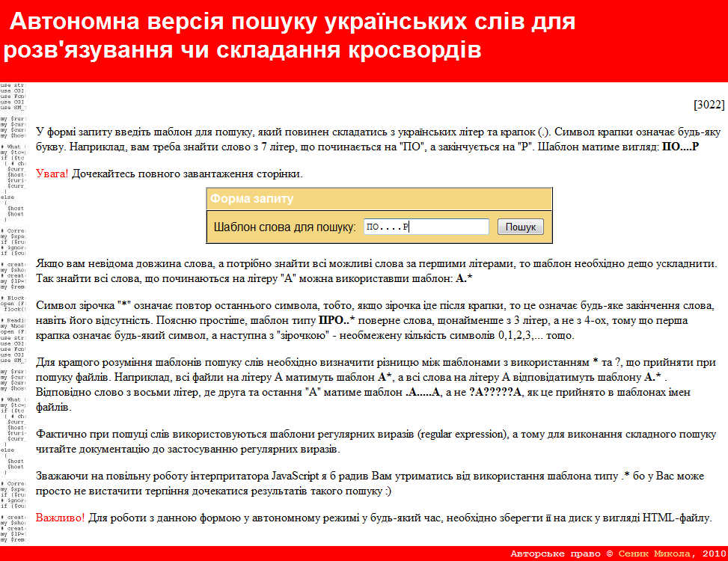Click the red Важливо! notice word
The height and width of the screenshot is (561, 728).
click(61, 518)
